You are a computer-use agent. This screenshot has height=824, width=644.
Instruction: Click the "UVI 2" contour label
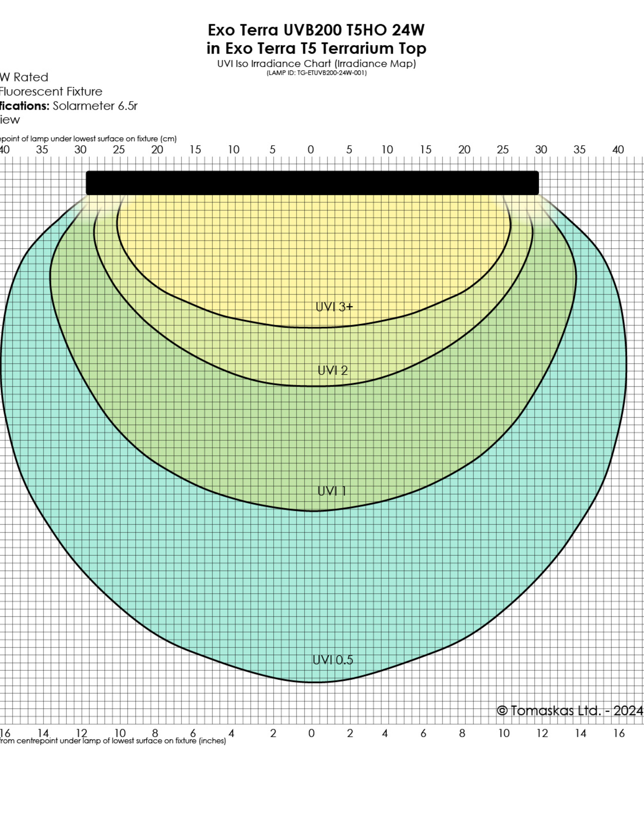[332, 371]
